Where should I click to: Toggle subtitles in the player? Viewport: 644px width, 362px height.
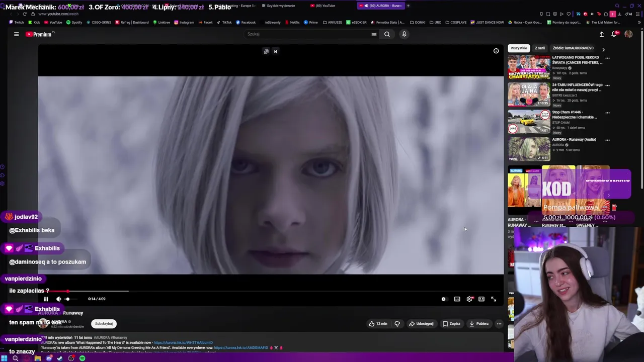457,299
